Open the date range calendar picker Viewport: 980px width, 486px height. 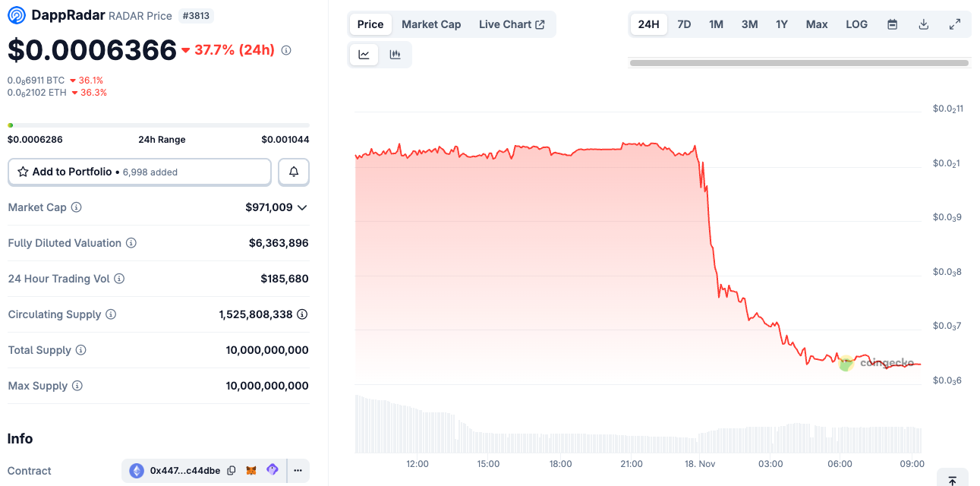tap(892, 24)
